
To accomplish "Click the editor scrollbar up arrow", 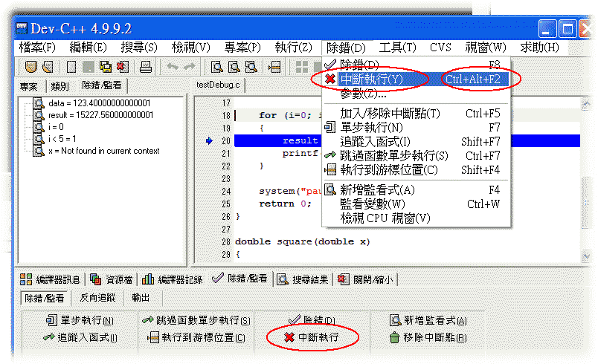I will [586, 103].
